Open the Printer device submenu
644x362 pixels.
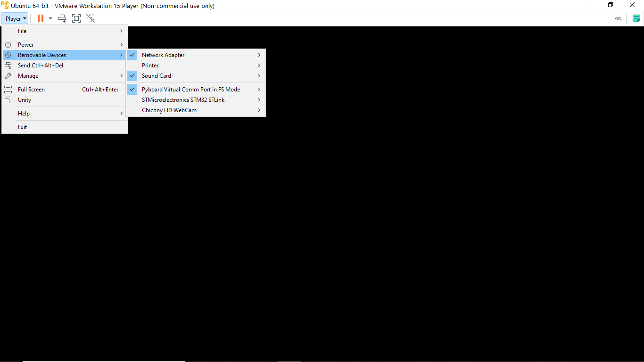(196, 66)
